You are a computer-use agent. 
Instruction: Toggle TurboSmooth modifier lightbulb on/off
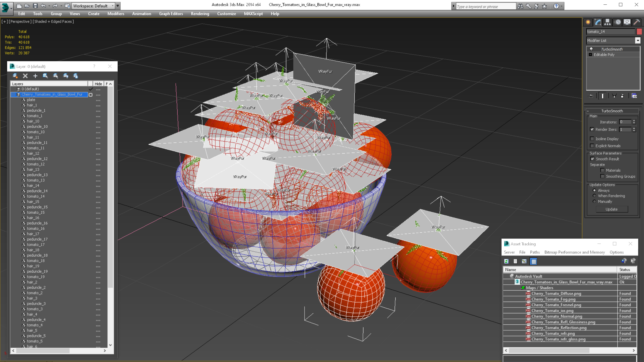(591, 49)
